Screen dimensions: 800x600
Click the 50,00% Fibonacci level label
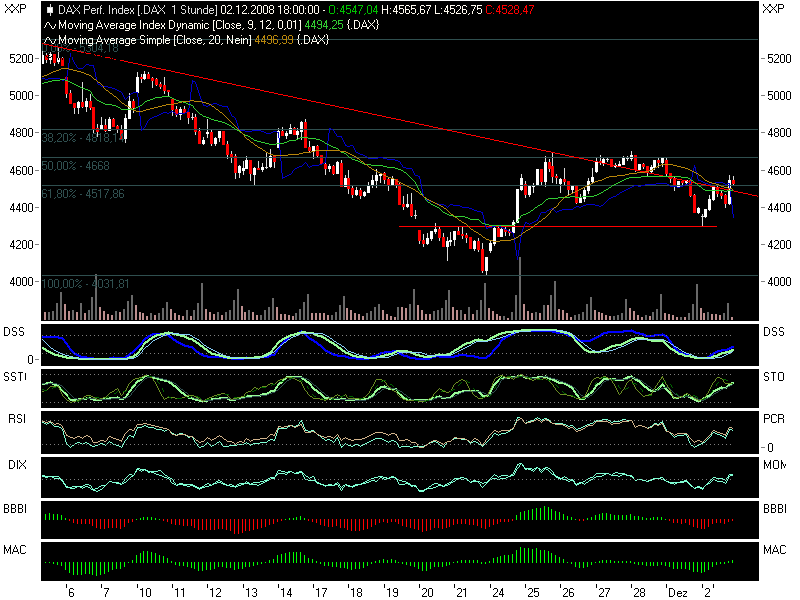click(x=76, y=165)
